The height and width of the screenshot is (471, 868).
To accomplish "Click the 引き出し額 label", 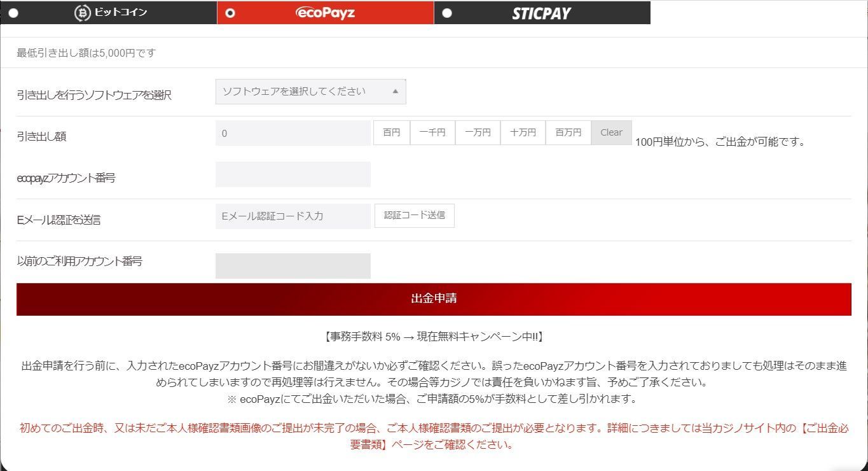I will [42, 136].
